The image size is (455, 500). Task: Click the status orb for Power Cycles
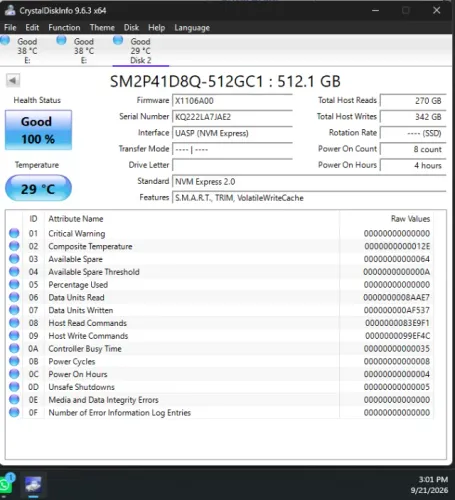[14, 361]
